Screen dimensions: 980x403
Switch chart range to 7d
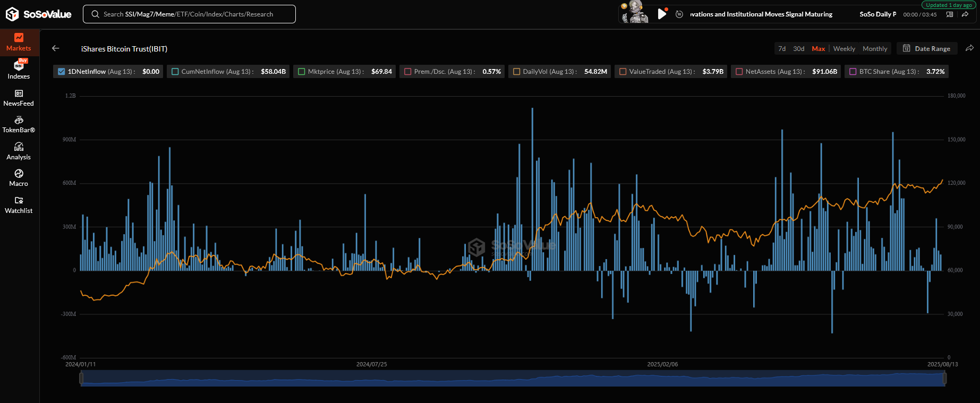[782, 48]
